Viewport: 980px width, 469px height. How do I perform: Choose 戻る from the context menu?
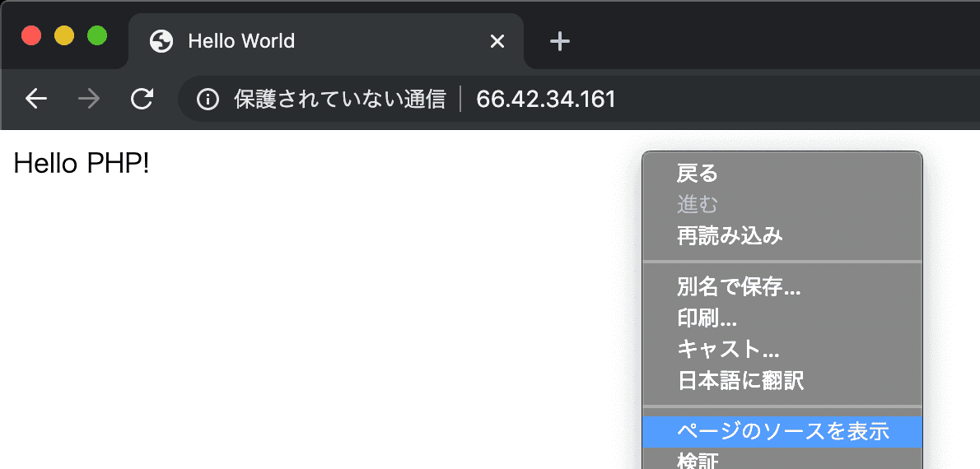pyautogui.click(x=698, y=174)
